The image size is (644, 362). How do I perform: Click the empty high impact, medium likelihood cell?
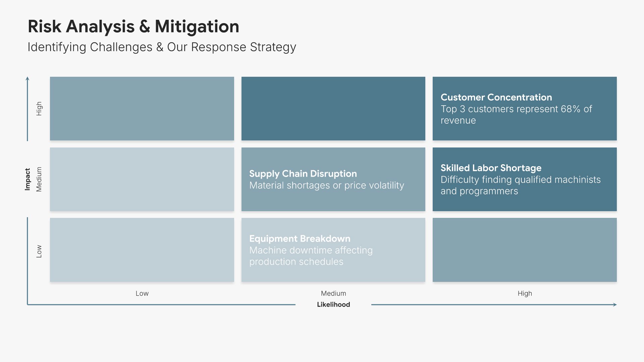[x=333, y=109]
